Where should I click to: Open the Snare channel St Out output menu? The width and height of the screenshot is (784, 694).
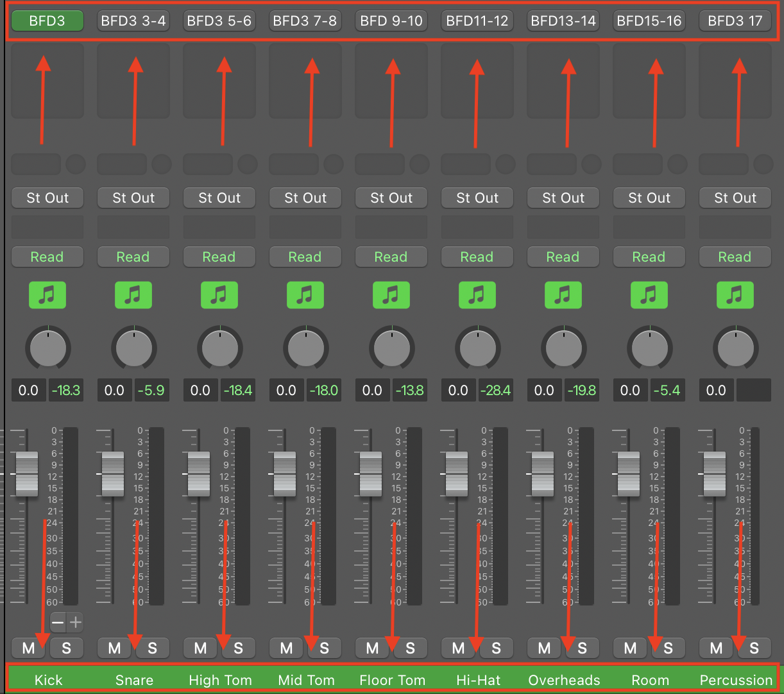[133, 198]
